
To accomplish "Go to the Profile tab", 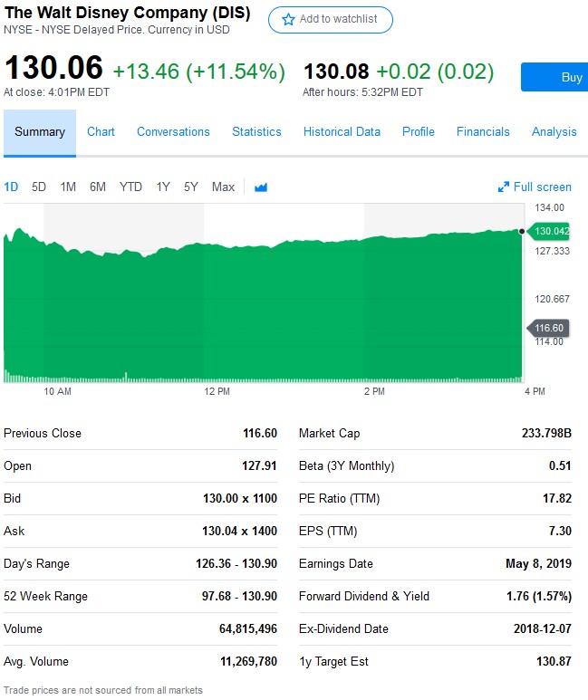I will click(x=418, y=132).
